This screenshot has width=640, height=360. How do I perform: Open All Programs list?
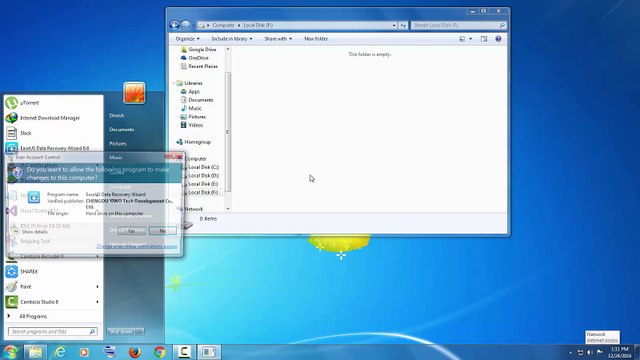tap(33, 316)
